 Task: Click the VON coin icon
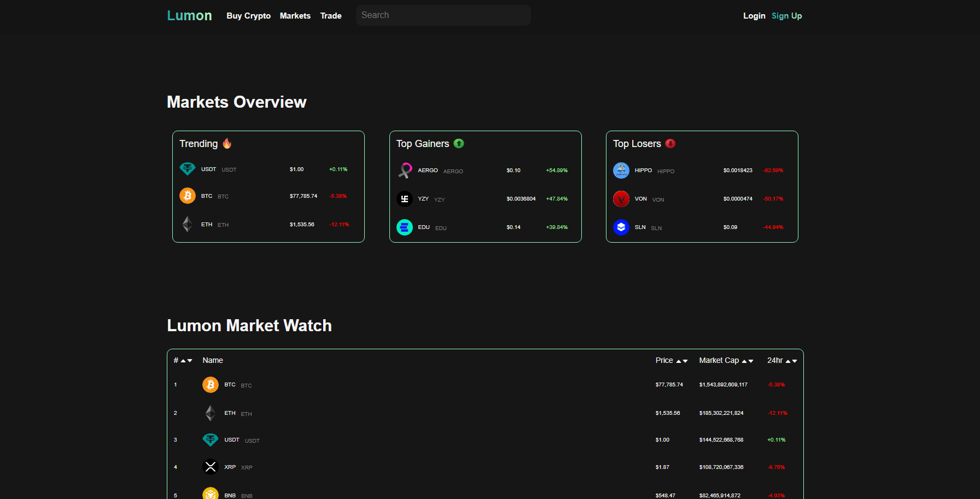pos(621,199)
